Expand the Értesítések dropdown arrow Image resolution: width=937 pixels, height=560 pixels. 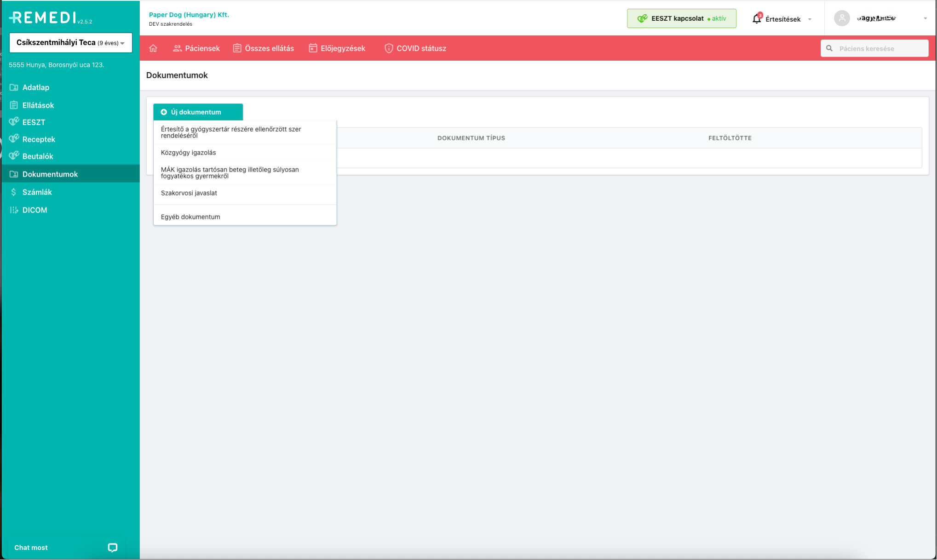pos(810,19)
